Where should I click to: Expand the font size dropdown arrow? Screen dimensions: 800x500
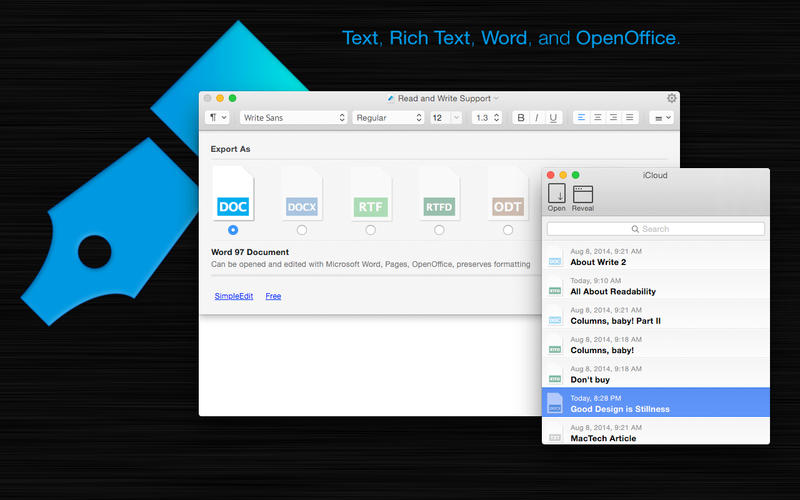click(x=457, y=117)
